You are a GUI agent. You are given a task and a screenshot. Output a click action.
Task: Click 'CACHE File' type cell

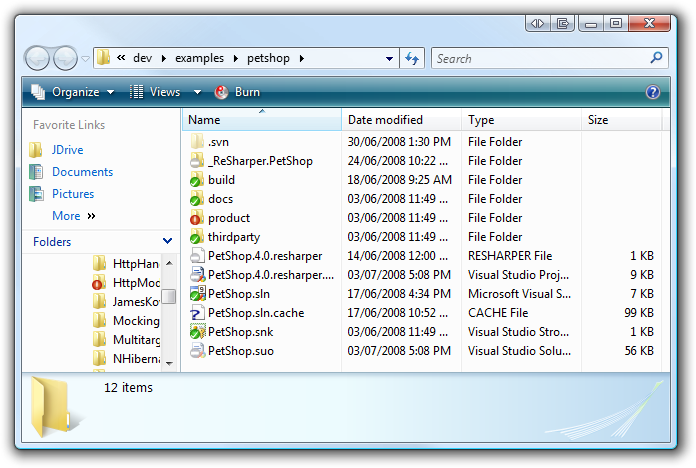coord(498,313)
